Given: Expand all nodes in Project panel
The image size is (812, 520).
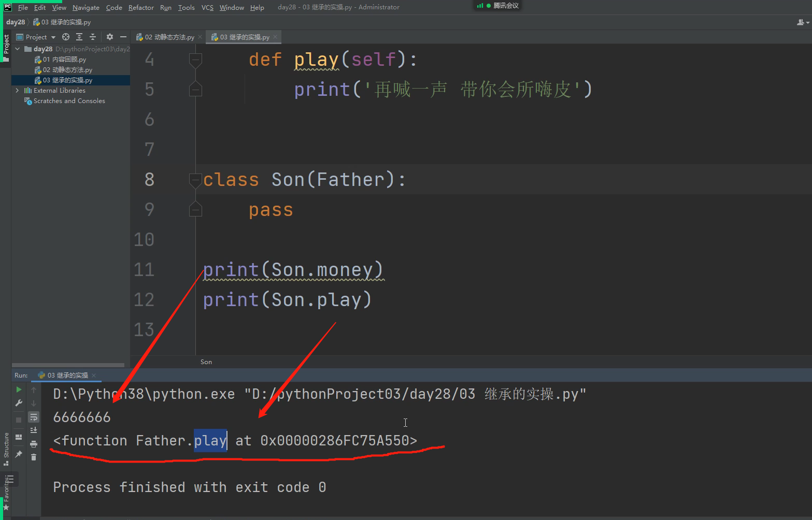Looking at the screenshot, I should (79, 37).
